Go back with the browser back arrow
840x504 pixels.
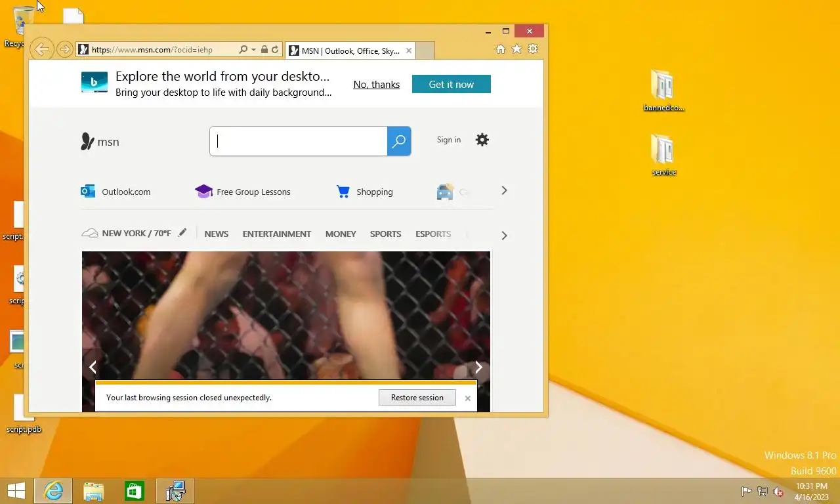(x=41, y=49)
